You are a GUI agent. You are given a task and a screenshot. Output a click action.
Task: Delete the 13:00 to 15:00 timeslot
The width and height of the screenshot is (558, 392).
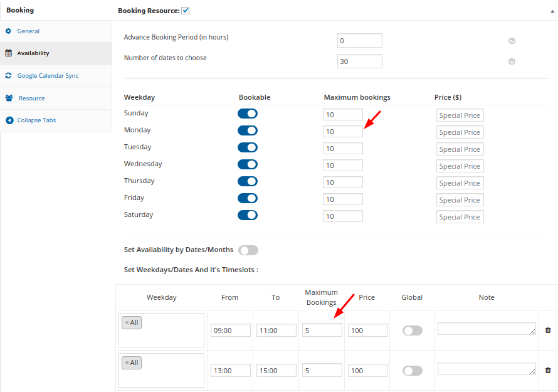(548, 370)
